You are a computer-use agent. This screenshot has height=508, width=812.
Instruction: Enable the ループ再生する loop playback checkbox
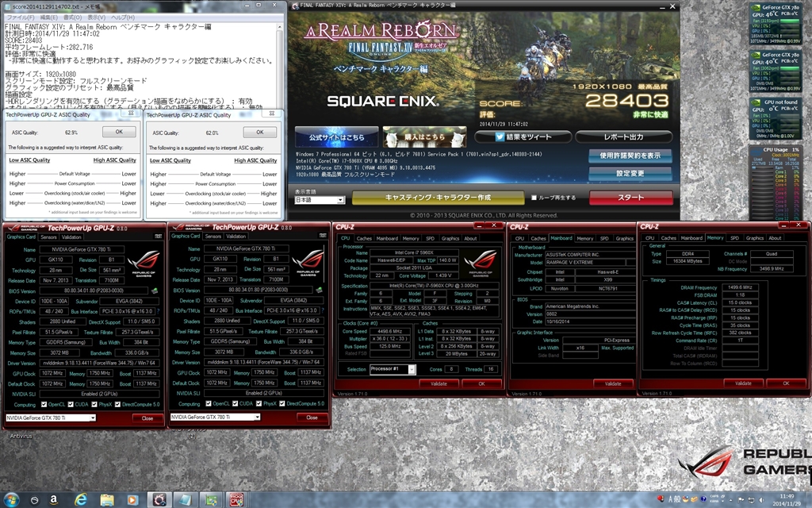[x=534, y=198]
